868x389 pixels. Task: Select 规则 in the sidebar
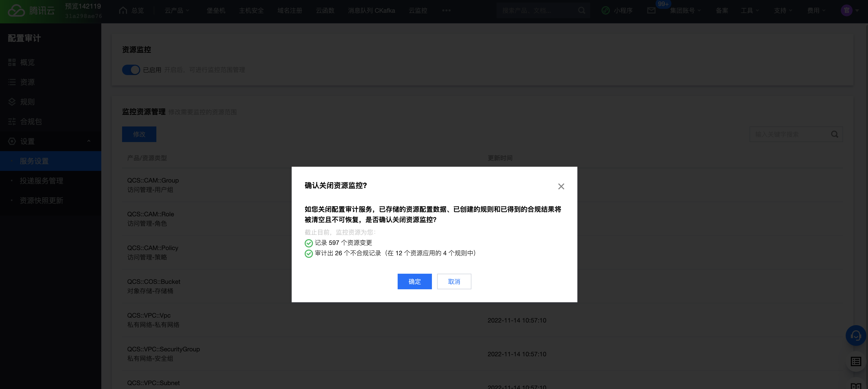tap(27, 102)
